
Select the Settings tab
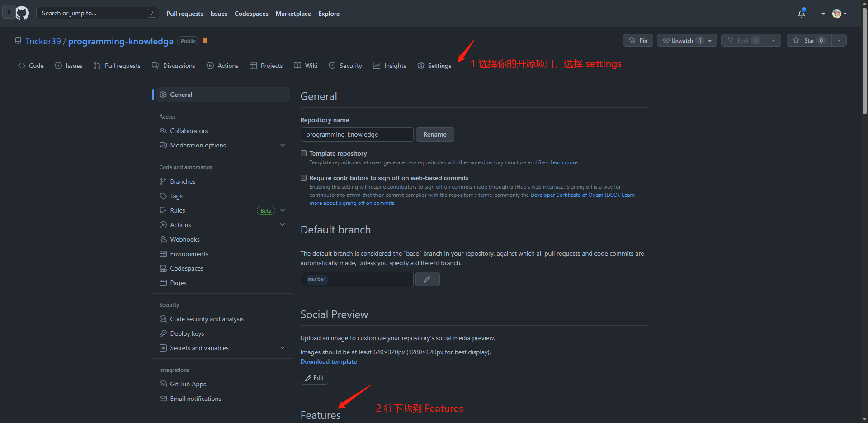pyautogui.click(x=434, y=66)
